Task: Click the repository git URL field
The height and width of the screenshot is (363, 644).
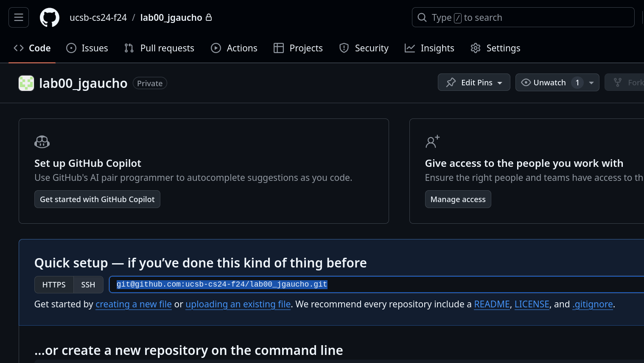Action: (x=382, y=284)
